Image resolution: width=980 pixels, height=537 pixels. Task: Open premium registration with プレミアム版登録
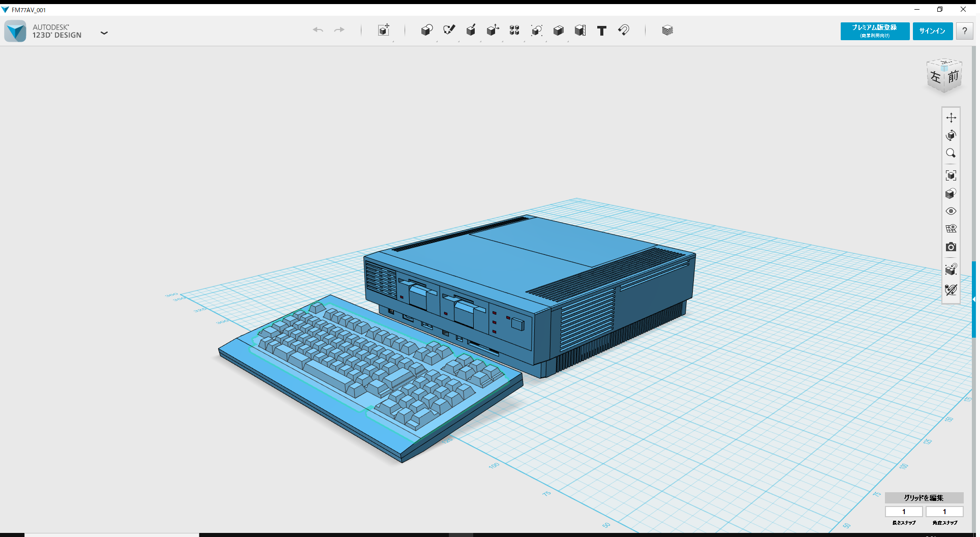click(x=874, y=31)
